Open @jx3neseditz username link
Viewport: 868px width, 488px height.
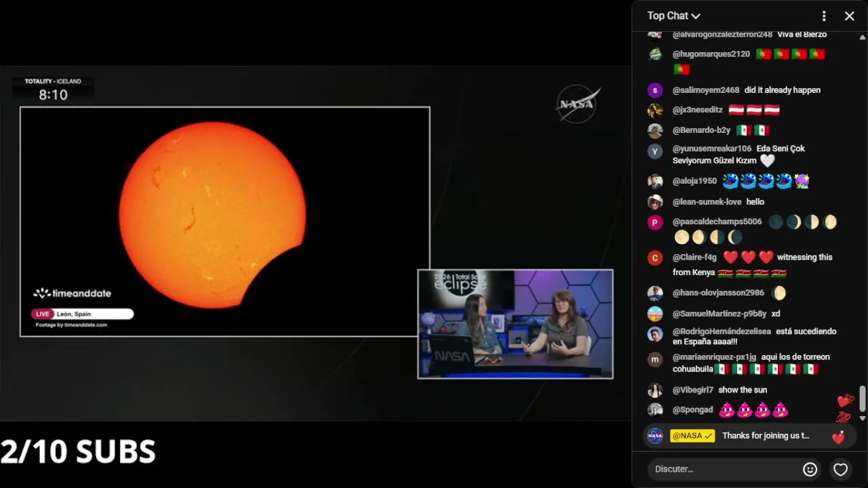(698, 110)
